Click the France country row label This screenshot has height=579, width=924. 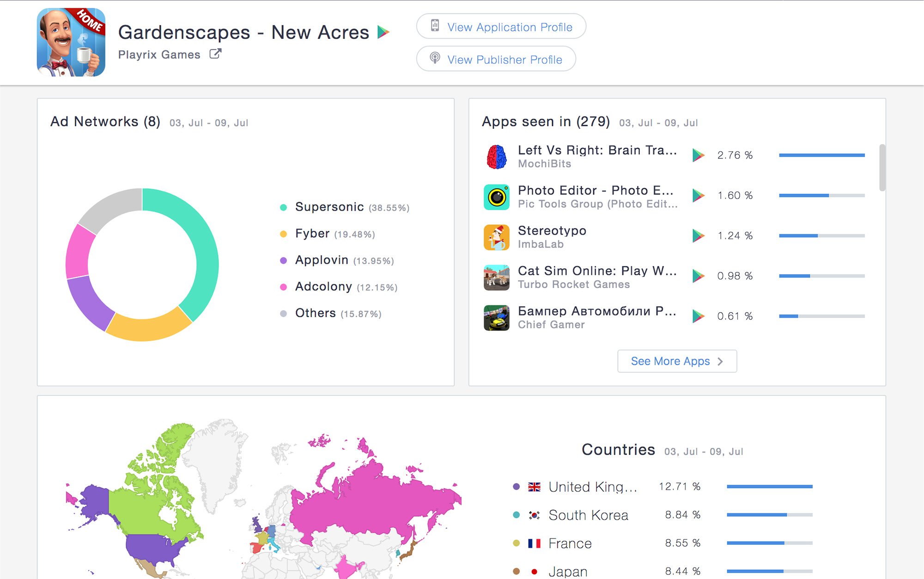tap(570, 543)
